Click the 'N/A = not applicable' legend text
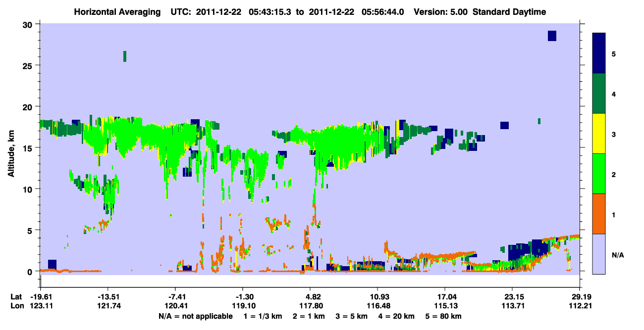The width and height of the screenshot is (644, 330). 195,316
